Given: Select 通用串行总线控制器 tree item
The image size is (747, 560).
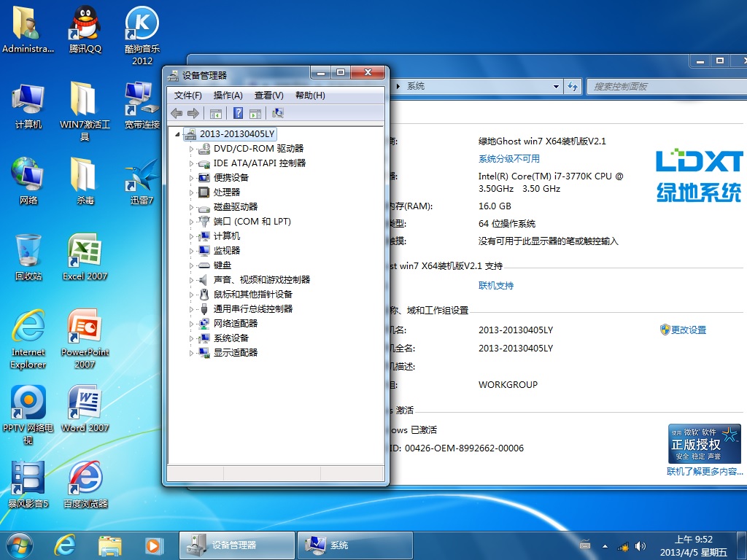Looking at the screenshot, I should click(253, 309).
